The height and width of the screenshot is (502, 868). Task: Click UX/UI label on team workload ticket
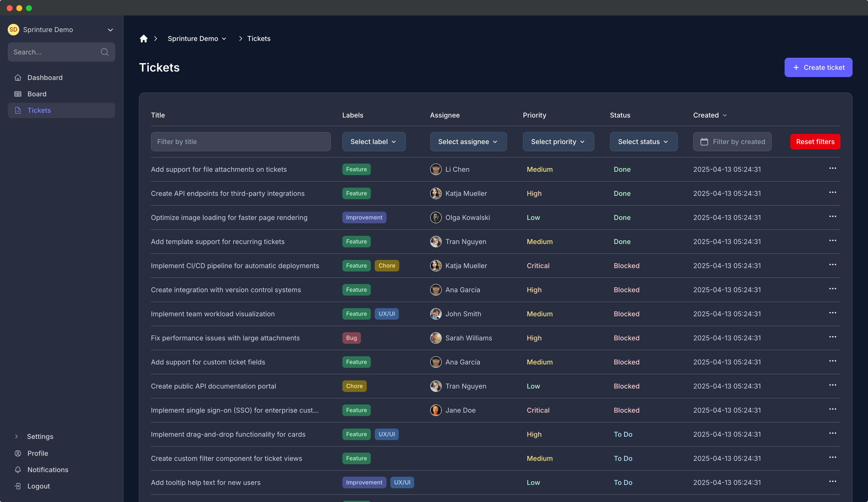pyautogui.click(x=387, y=314)
